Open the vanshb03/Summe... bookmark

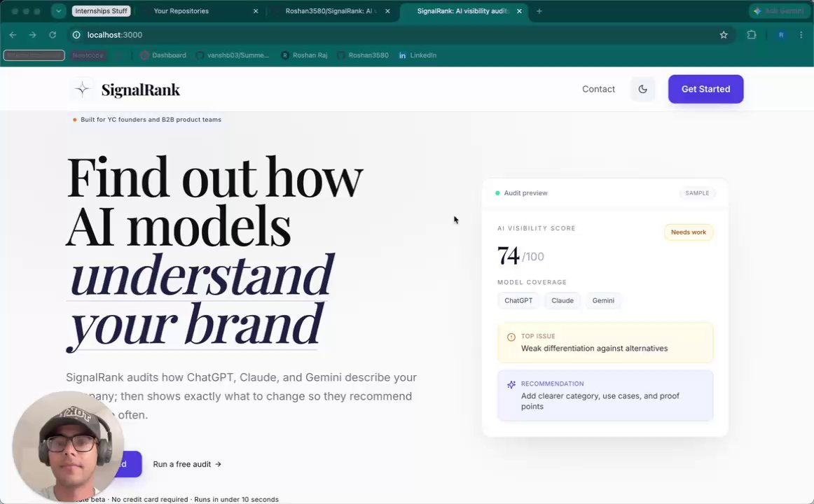tap(233, 55)
